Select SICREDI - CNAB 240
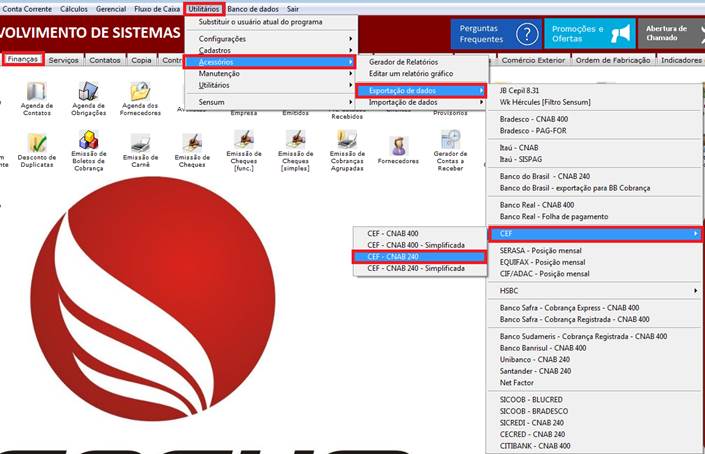The width and height of the screenshot is (705, 454). point(595,423)
